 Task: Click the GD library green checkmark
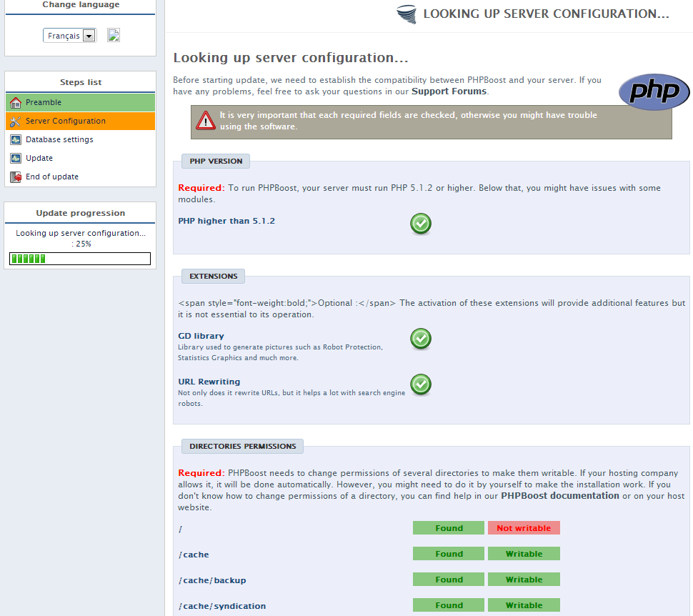click(421, 339)
